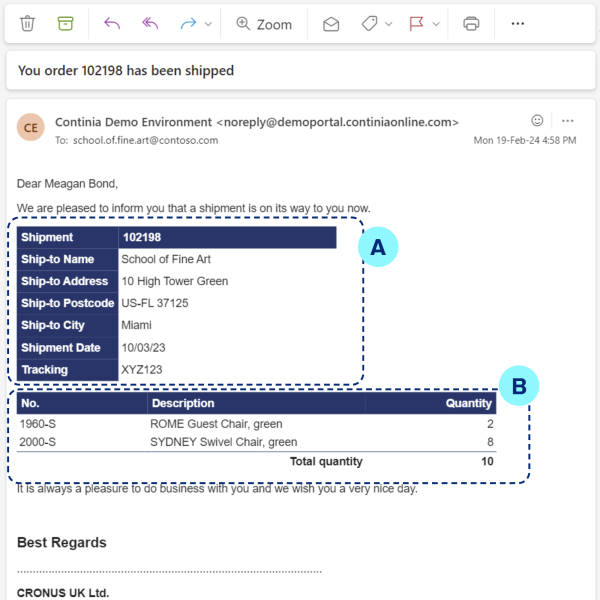
Task: Open the Zoom control
Action: pyautogui.click(x=264, y=24)
